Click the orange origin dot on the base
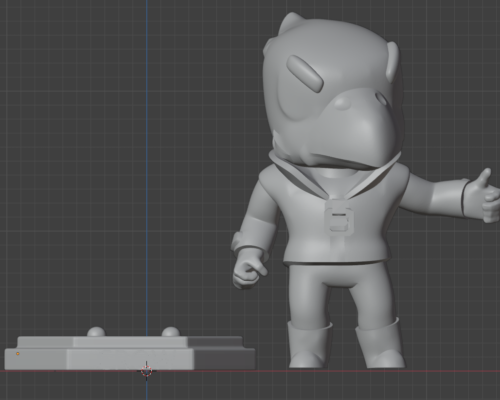The width and height of the screenshot is (500, 400). point(18,354)
